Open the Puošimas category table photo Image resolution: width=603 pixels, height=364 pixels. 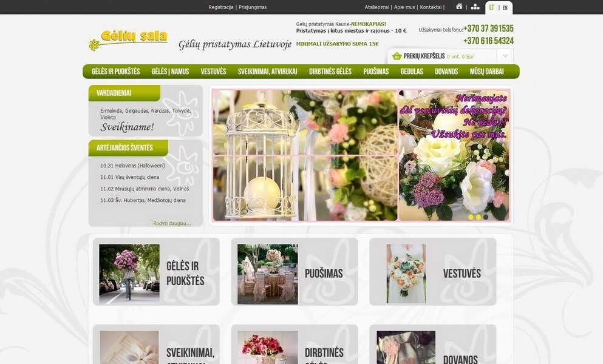click(268, 274)
